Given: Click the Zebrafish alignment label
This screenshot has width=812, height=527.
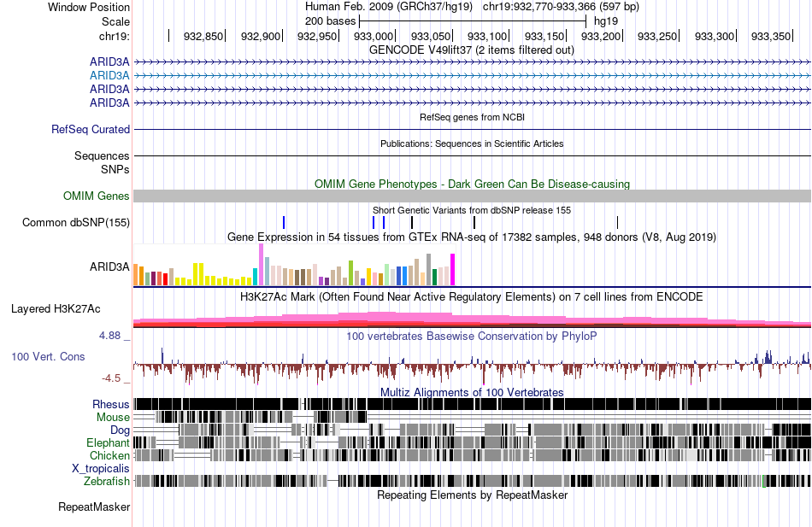Looking at the screenshot, I should tap(107, 482).
